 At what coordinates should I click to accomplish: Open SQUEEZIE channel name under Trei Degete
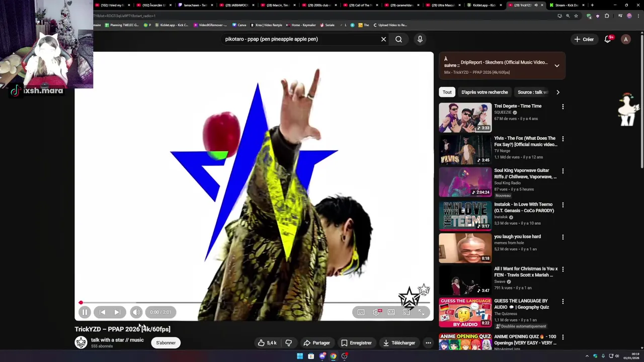coord(503,113)
